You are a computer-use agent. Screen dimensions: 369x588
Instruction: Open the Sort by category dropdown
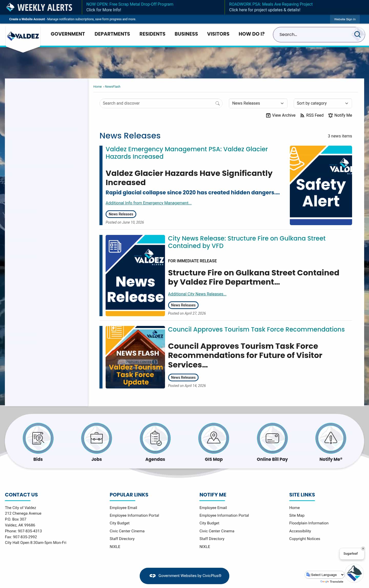click(323, 103)
